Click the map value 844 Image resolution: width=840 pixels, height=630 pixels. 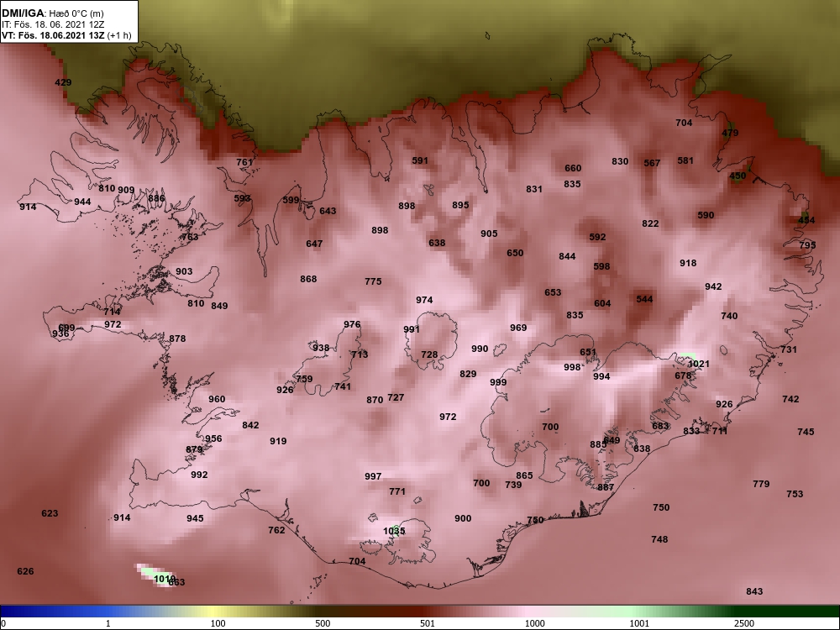pos(567,256)
